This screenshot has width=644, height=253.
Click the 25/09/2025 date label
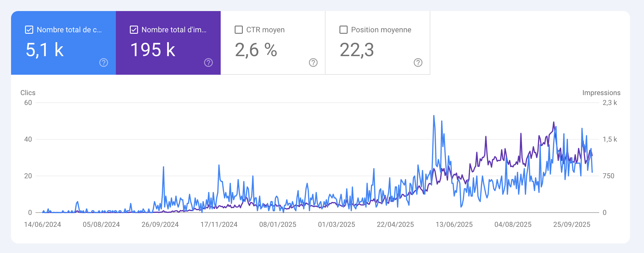(x=572, y=225)
